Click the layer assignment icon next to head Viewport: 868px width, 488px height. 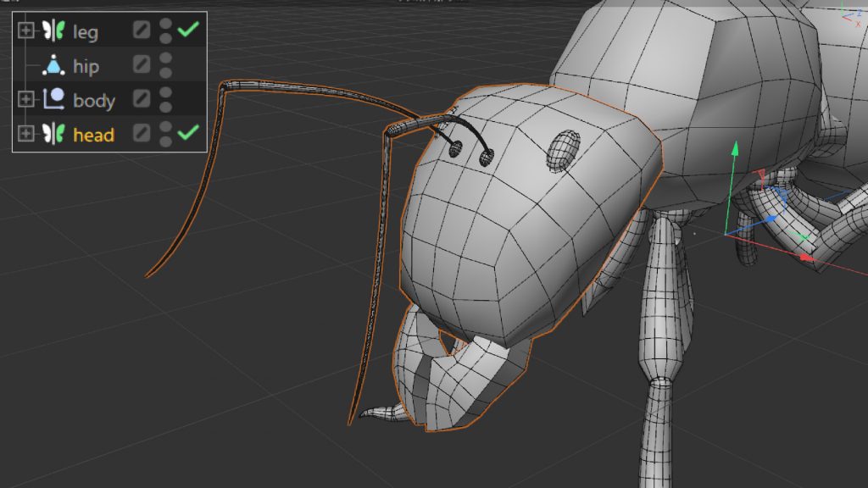142,133
